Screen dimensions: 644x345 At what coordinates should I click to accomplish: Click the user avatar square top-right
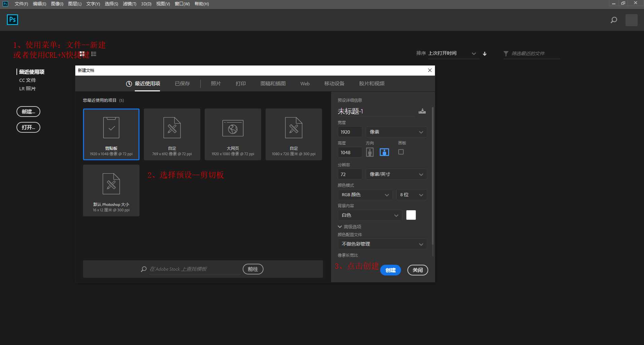tap(632, 20)
